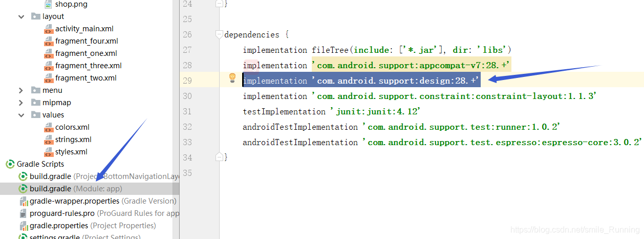
Task: Click the testImplementation keyword on line 31
Action: pos(284,111)
